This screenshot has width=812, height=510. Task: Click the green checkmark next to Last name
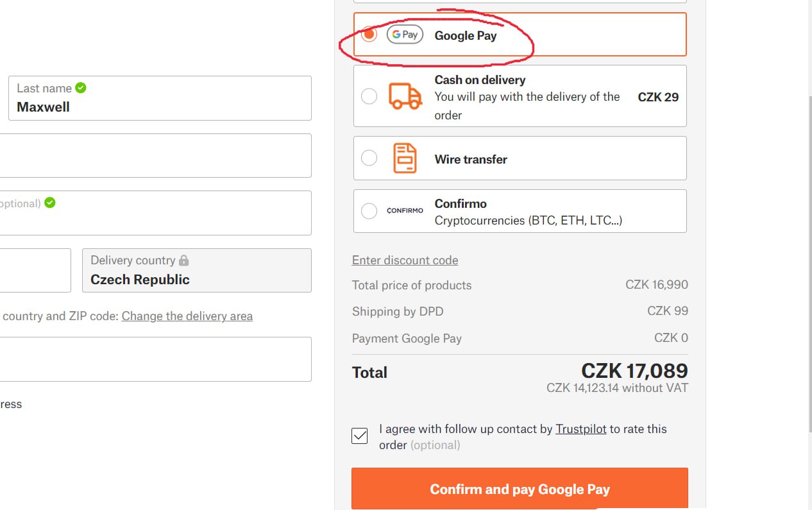pyautogui.click(x=81, y=88)
